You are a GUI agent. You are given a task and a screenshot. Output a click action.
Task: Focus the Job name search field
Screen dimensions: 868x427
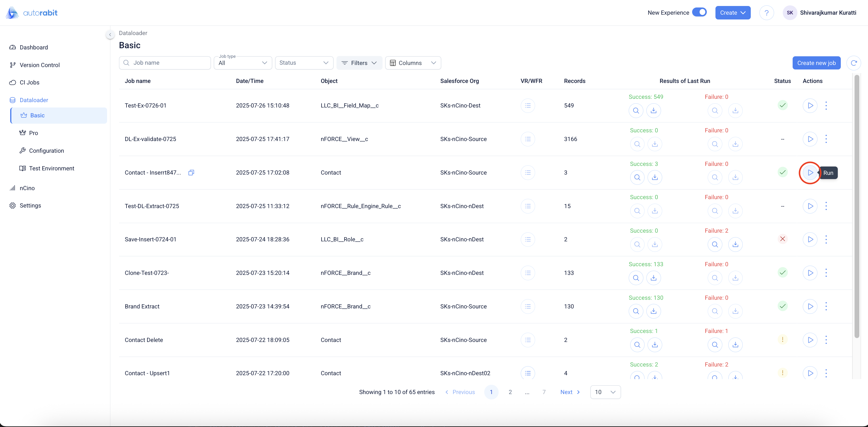pos(165,63)
